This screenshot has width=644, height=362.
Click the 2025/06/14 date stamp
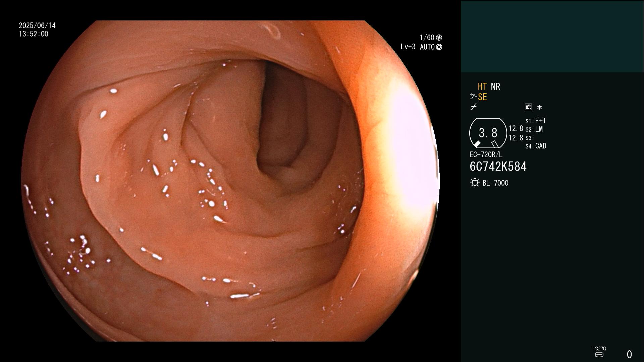click(37, 25)
